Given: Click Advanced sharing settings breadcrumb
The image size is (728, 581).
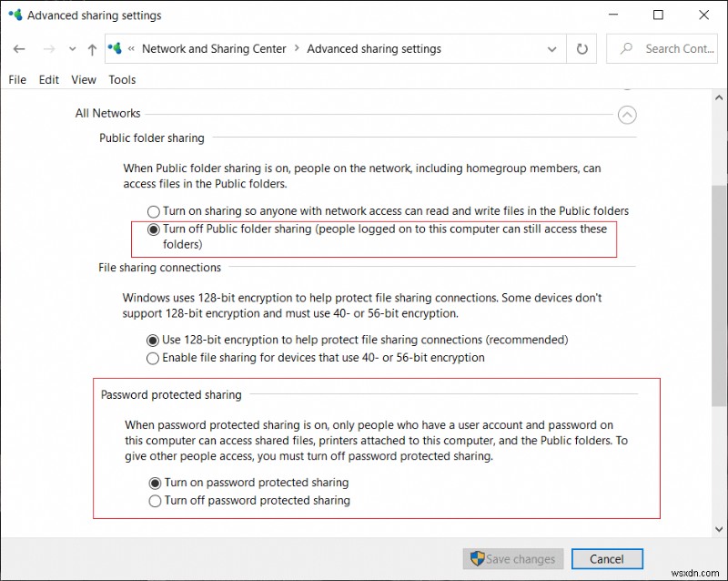Looking at the screenshot, I should click(374, 49).
